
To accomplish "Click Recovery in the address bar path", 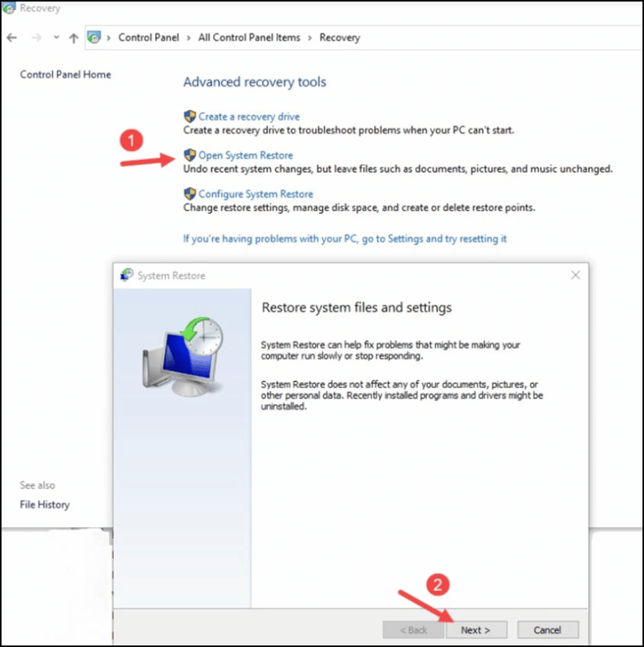I will [x=340, y=38].
